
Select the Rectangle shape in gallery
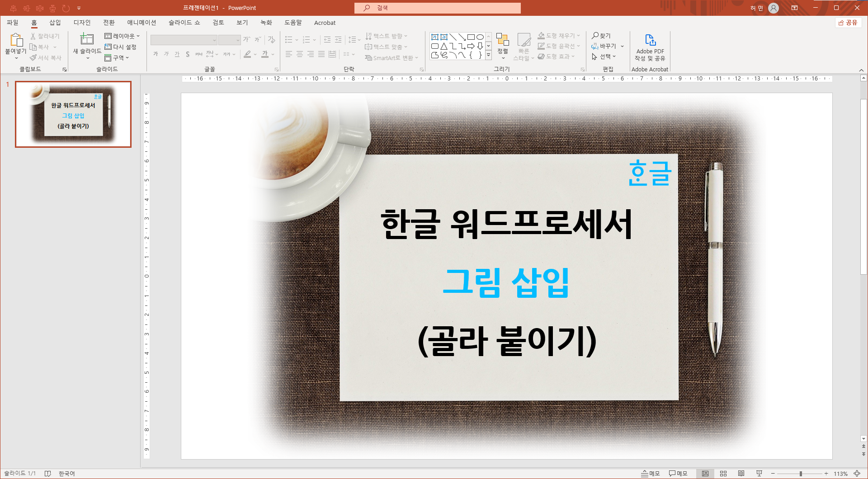coord(471,37)
